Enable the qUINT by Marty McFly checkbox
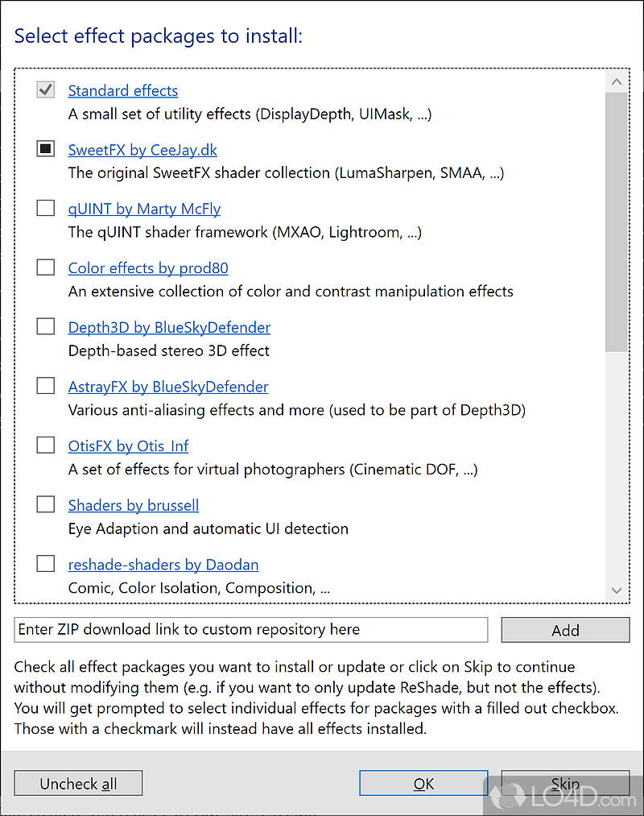This screenshot has width=644, height=816. pyautogui.click(x=46, y=209)
